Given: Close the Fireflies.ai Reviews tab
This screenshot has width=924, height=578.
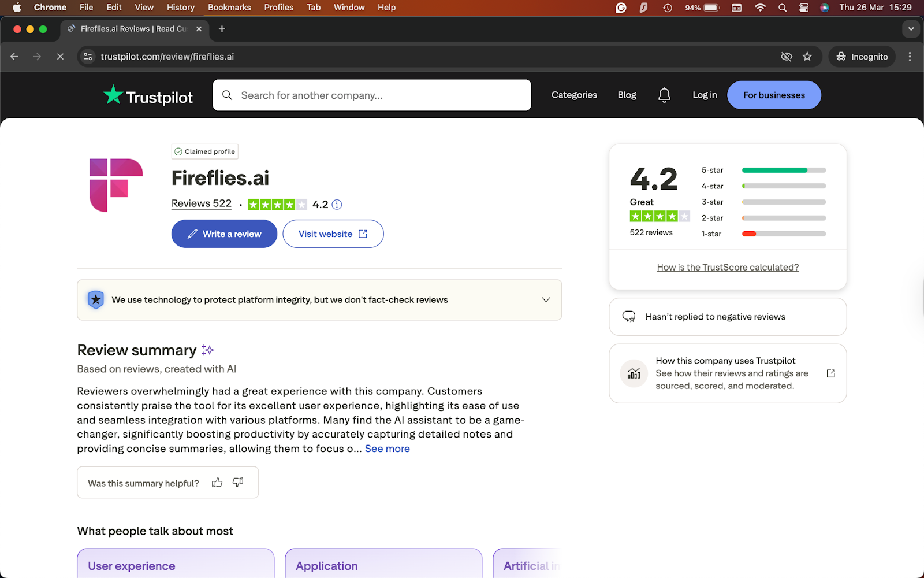Looking at the screenshot, I should [x=199, y=29].
